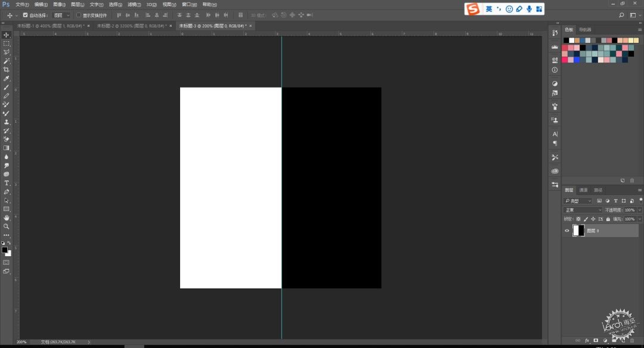Viewport: 644px width, 348px height.
Task: Toggle pixel layer filter icon
Action: point(599,201)
